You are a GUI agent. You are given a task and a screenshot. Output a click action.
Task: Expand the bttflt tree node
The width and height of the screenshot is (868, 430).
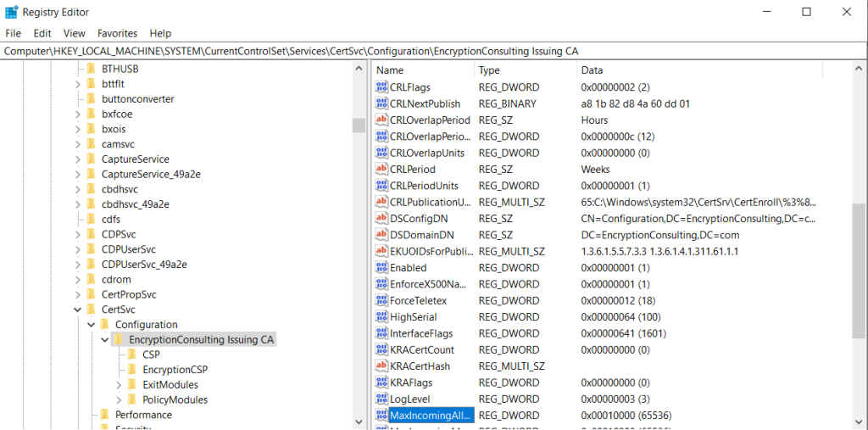(78, 84)
